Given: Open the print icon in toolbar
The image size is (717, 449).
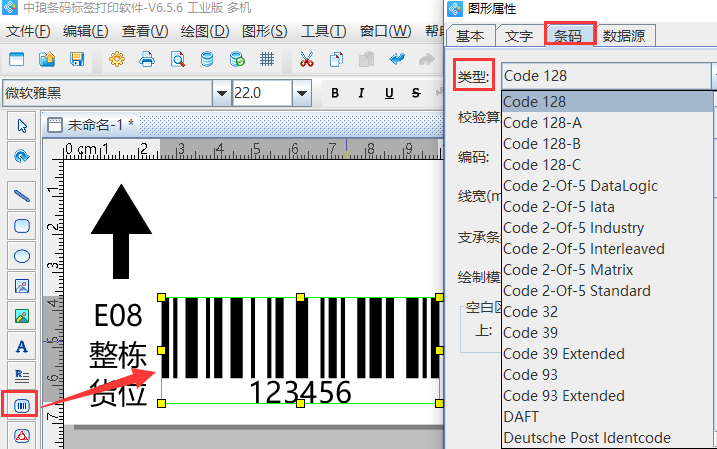Looking at the screenshot, I should (x=147, y=59).
